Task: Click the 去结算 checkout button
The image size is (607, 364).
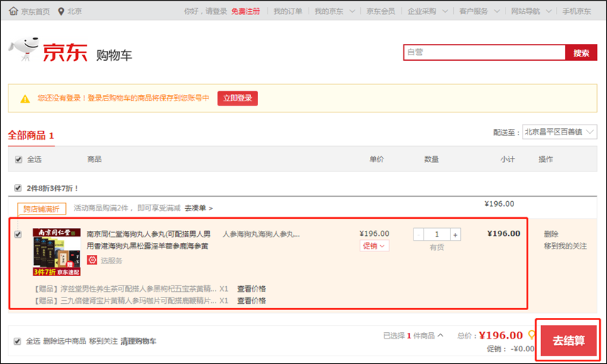Action: coord(568,341)
